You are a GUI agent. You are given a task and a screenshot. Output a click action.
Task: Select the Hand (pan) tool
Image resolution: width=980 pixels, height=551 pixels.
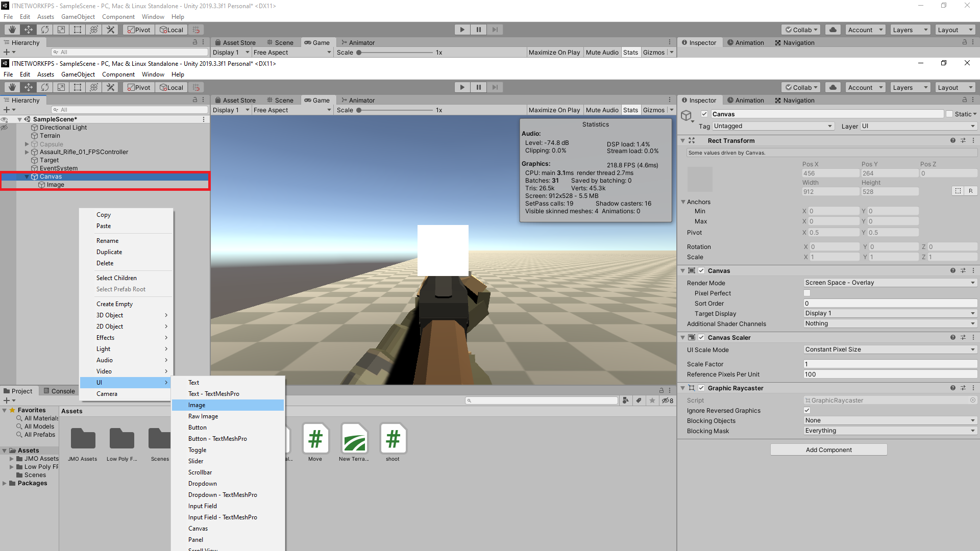coord(12,87)
